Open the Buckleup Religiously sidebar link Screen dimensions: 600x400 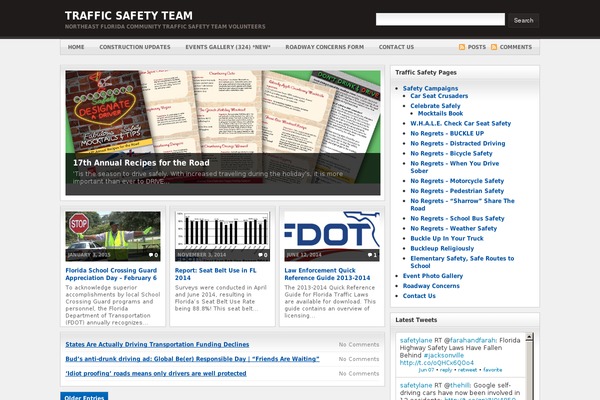tap(442, 248)
